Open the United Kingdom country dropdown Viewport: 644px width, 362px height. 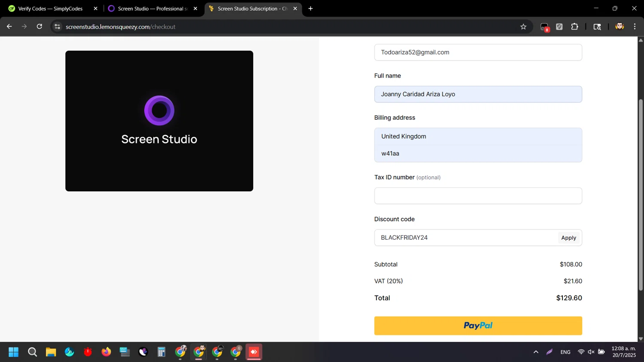click(x=478, y=136)
